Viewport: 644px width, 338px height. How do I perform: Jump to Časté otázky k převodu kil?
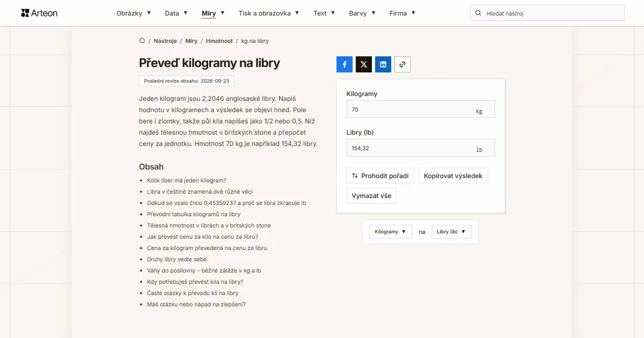193,293
